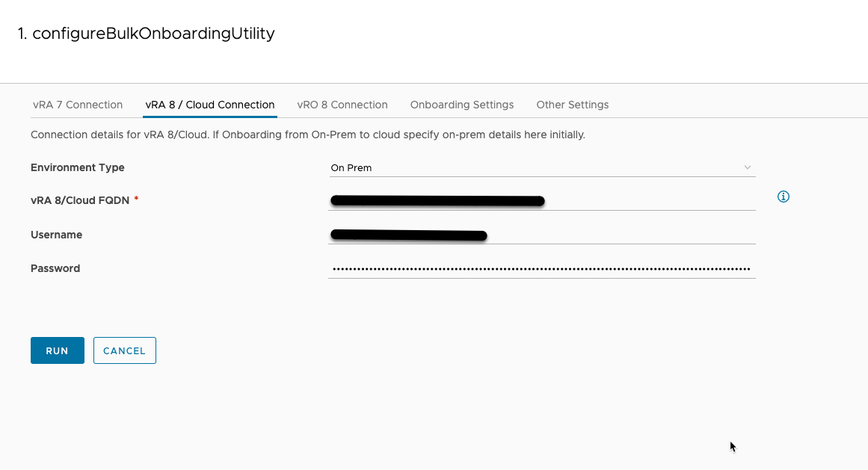868x470 pixels.
Task: Click the info icon beside the FQDN field
Action: coord(784,197)
